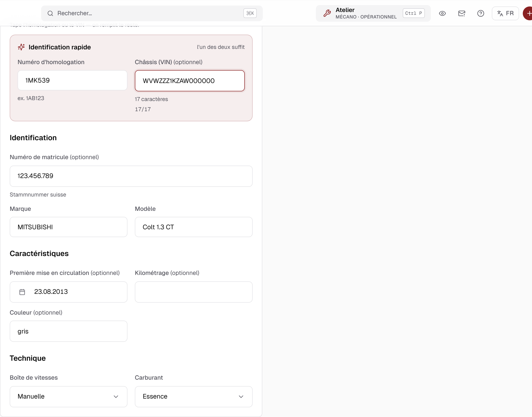532x417 pixels.
Task: Click the translate language icon
Action: pyautogui.click(x=500, y=13)
